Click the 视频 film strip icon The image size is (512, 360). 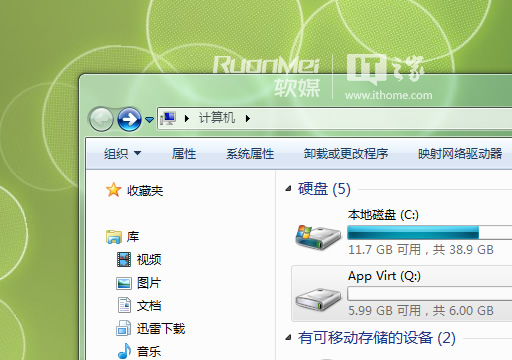pos(124,260)
